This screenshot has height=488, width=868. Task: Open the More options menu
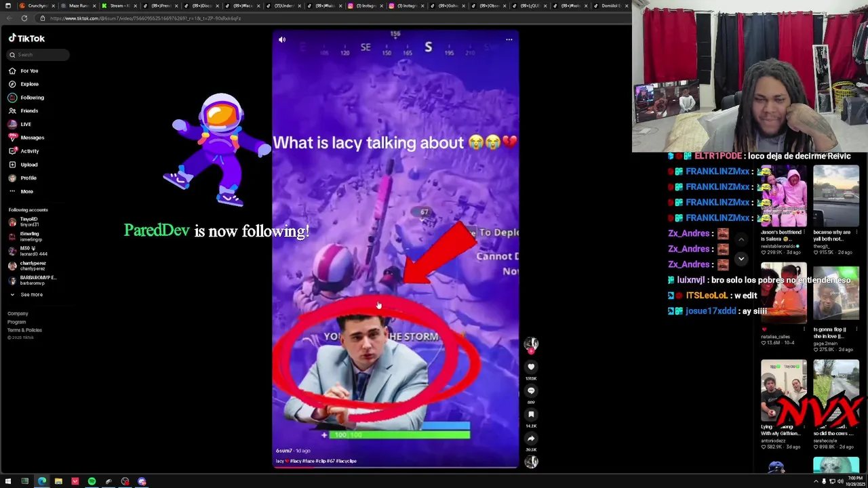pyautogui.click(x=20, y=191)
